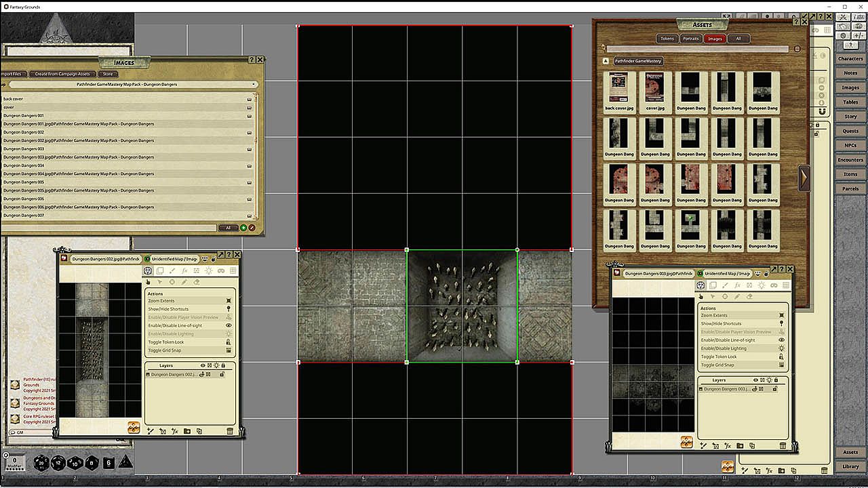Select grid tool in Dungeon Dangers 003 toolbar
This screenshot has height=488, width=868.
pyautogui.click(x=786, y=286)
